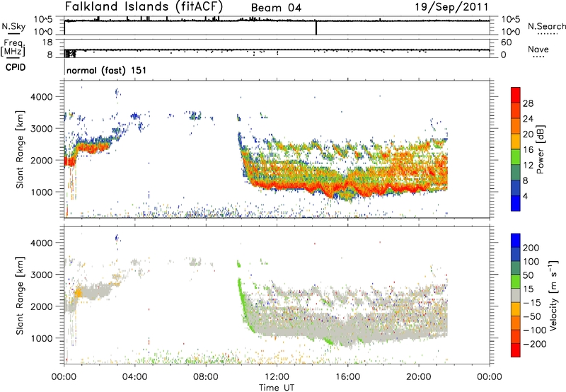Image resolution: width=566 pixels, height=392 pixels.
Task: Select the 2000 tick of the velocity panel
Action: click(41, 306)
